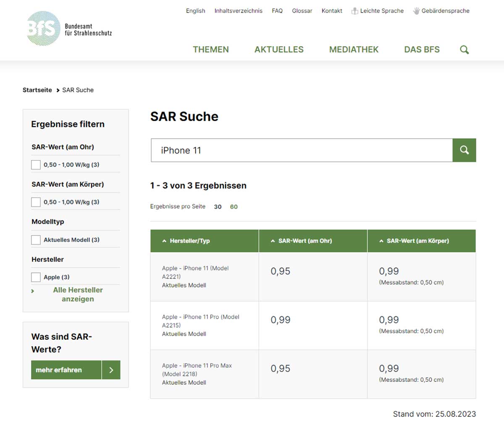
Task: Click the Leichte Sprache icon link
Action: coord(355,11)
